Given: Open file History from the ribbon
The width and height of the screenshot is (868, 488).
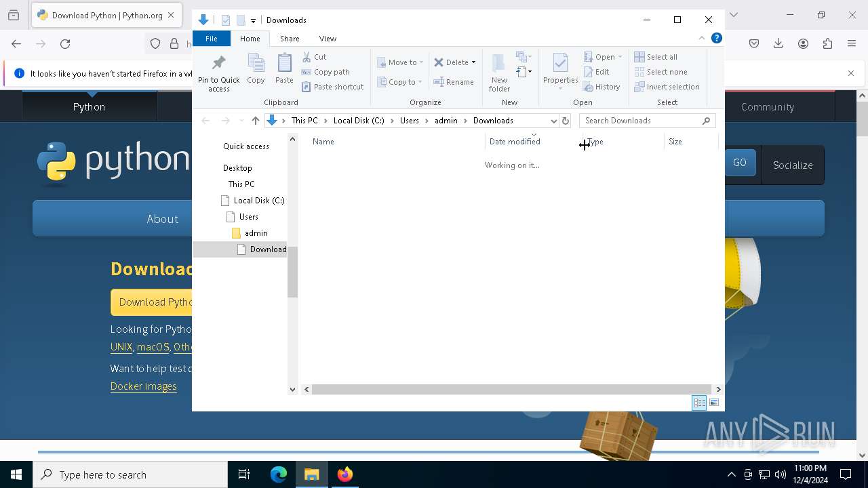Looking at the screenshot, I should (601, 87).
